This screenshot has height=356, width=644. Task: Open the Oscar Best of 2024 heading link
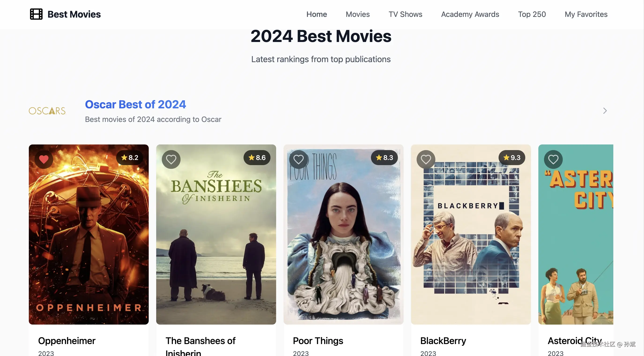pos(135,104)
